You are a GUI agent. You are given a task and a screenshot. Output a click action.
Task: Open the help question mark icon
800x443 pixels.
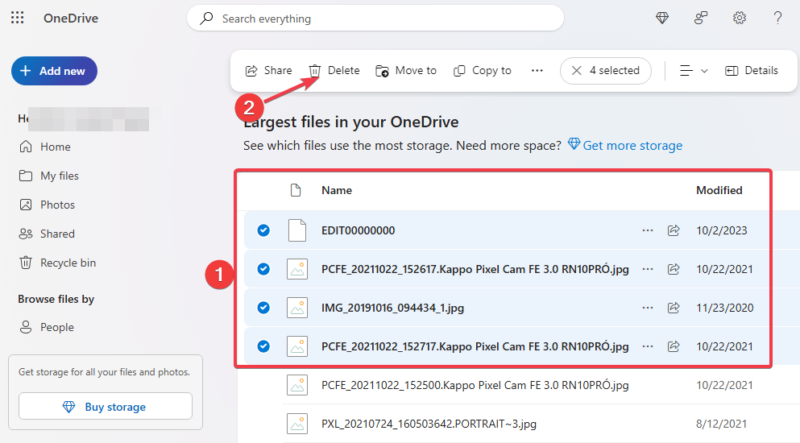(x=778, y=18)
